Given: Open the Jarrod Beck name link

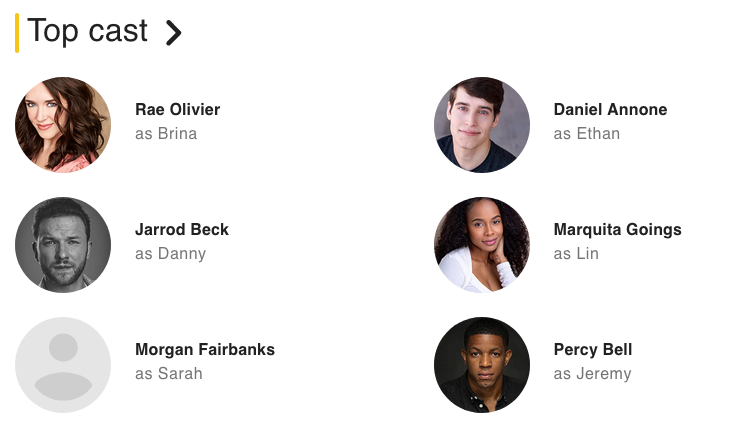Looking at the screenshot, I should tap(182, 230).
